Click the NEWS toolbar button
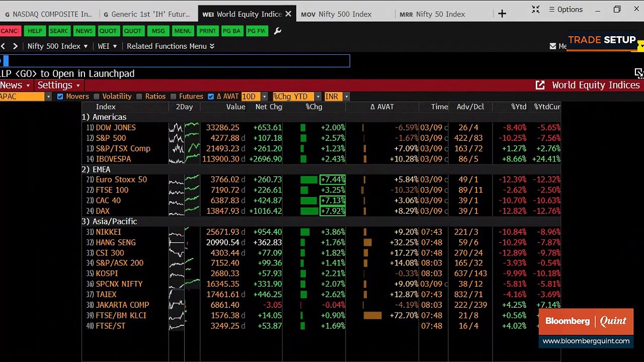This screenshot has height=362, width=644. [x=84, y=31]
